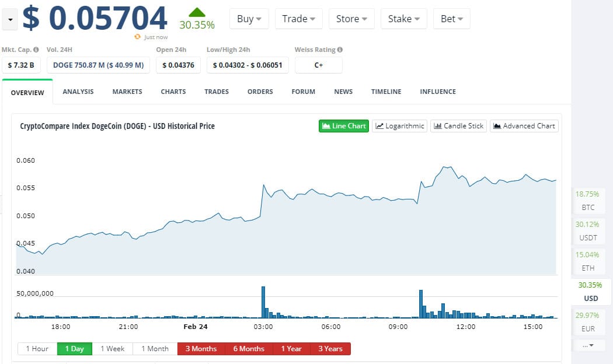Click the Feb 24 date marker on axis
613x364 pixels.
(196, 327)
